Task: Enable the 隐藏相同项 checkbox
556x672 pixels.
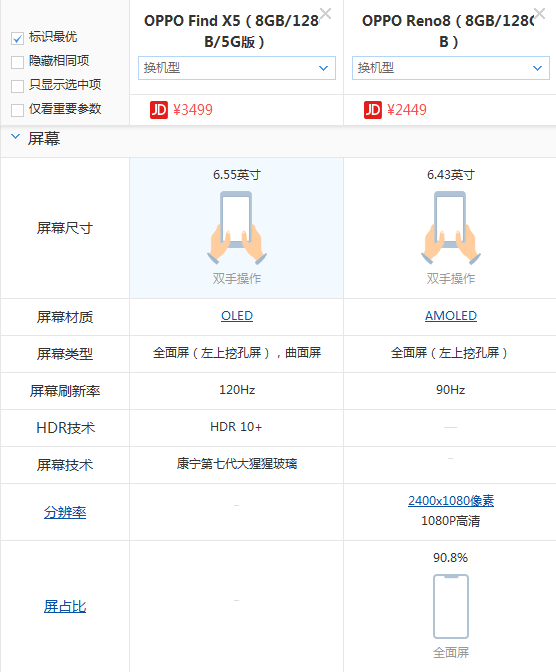Action: (x=17, y=62)
